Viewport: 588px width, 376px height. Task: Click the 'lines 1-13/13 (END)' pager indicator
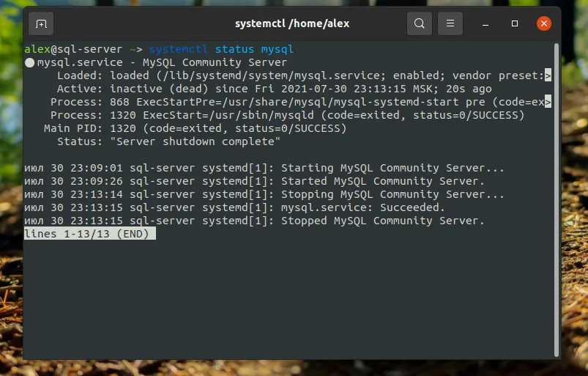point(89,233)
